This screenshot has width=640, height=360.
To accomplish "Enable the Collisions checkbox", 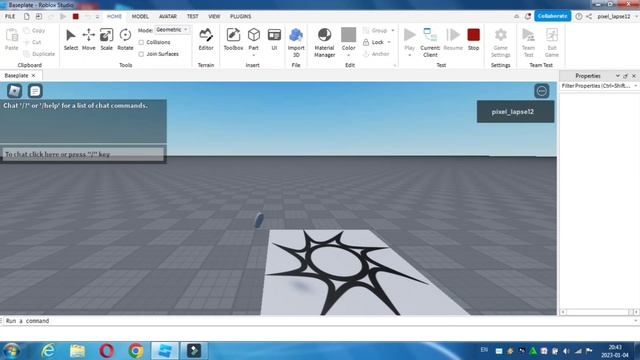I will click(141, 42).
